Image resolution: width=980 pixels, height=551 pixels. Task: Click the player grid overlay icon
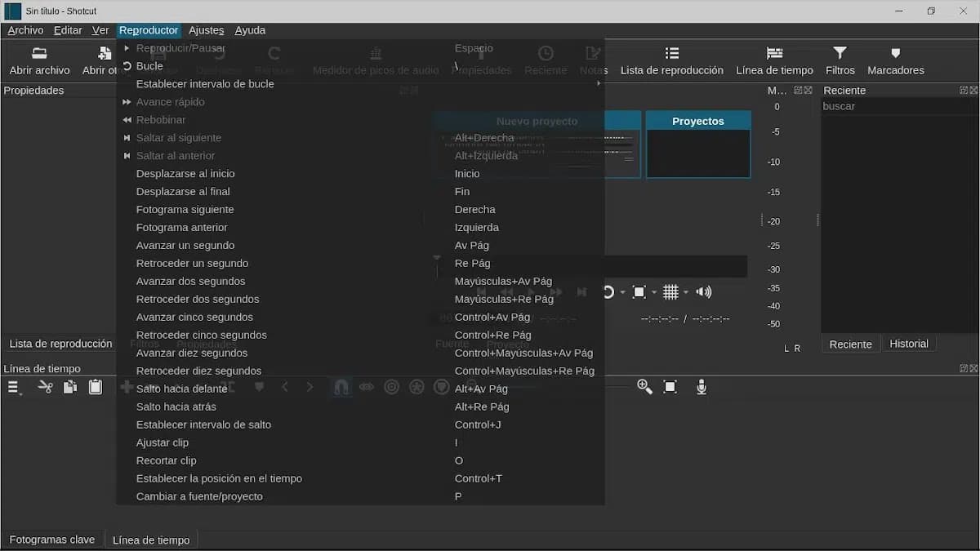coord(670,292)
